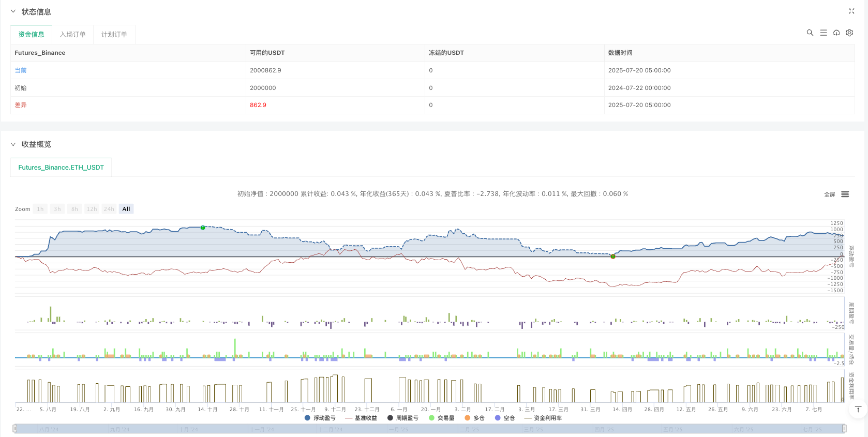
Task: Collapse the 收益概览 section
Action: pos(13,144)
